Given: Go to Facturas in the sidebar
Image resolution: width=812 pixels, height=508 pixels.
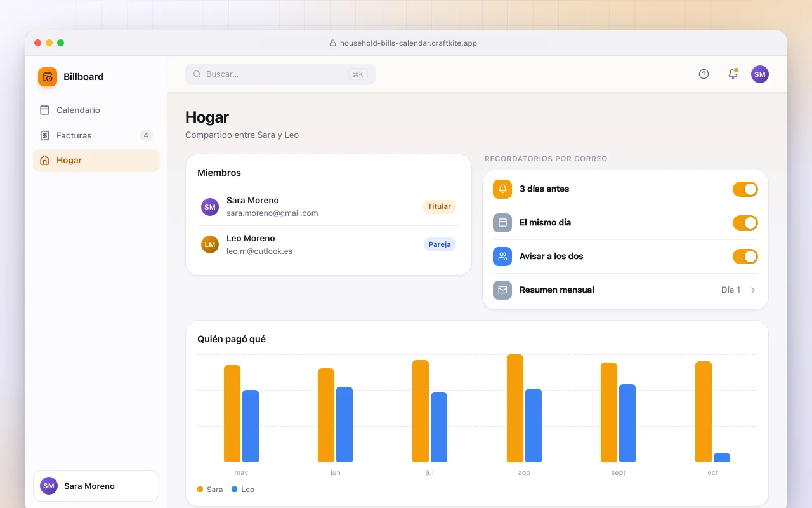Looking at the screenshot, I should click(96, 135).
